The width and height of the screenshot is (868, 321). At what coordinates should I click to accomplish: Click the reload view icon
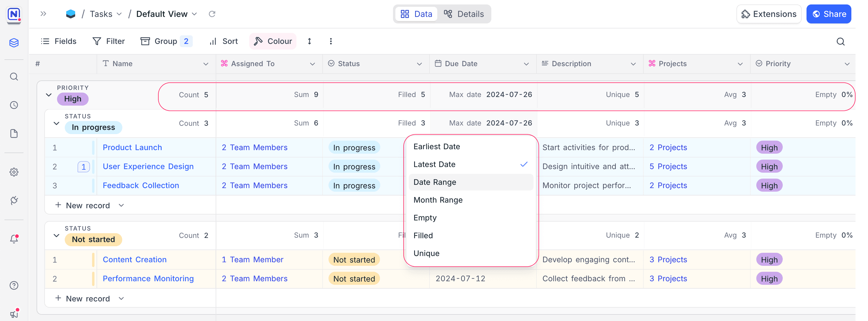tap(212, 14)
